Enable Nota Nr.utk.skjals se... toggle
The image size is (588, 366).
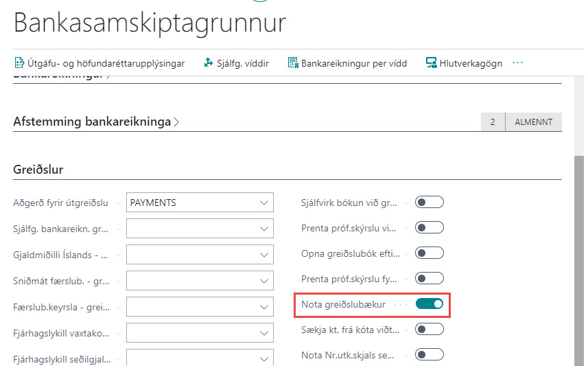[430, 354]
